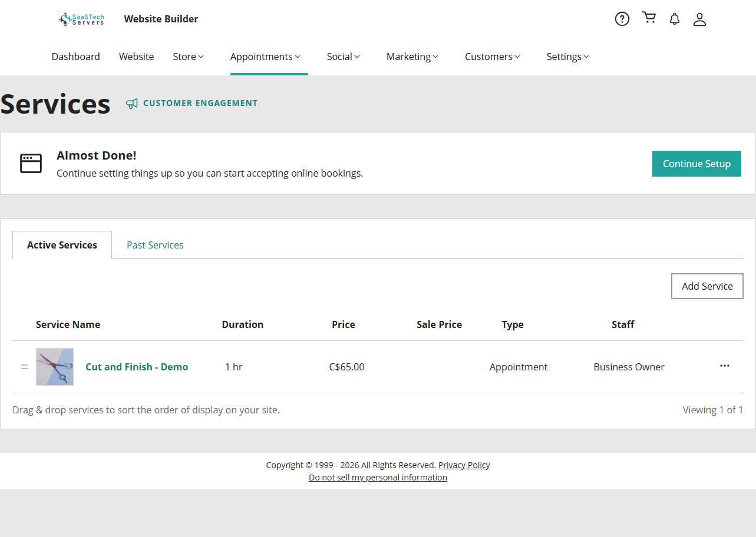Expand the Marketing dropdown menu

(x=412, y=57)
